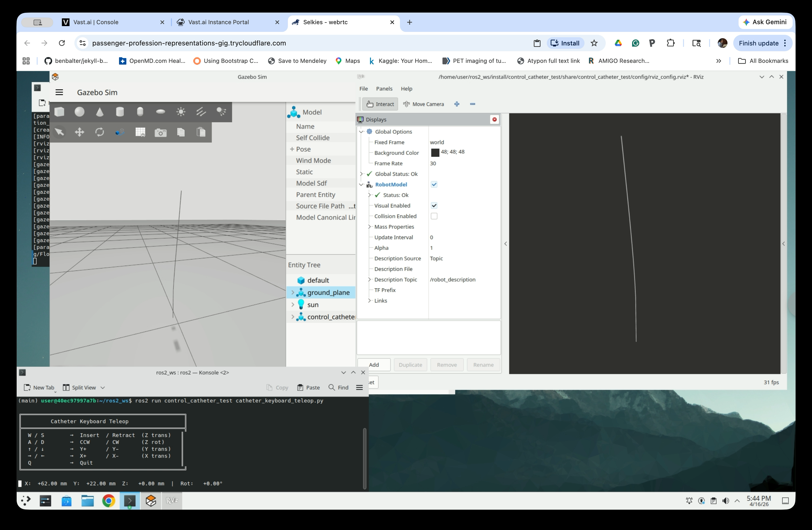
Task: Select the Rotate mode tool
Action: point(100,132)
